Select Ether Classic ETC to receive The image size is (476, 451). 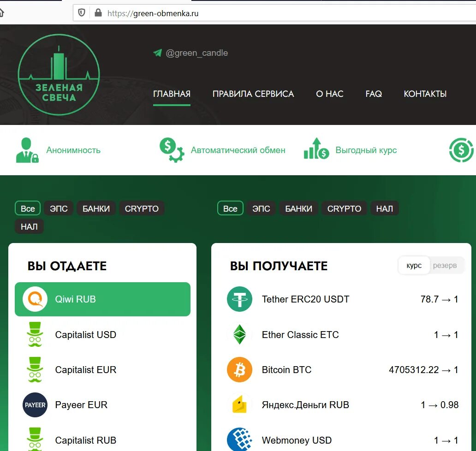(x=342, y=334)
